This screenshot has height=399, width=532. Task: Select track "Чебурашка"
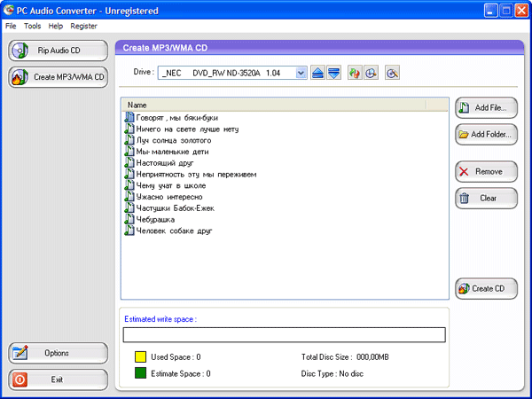[x=150, y=220]
